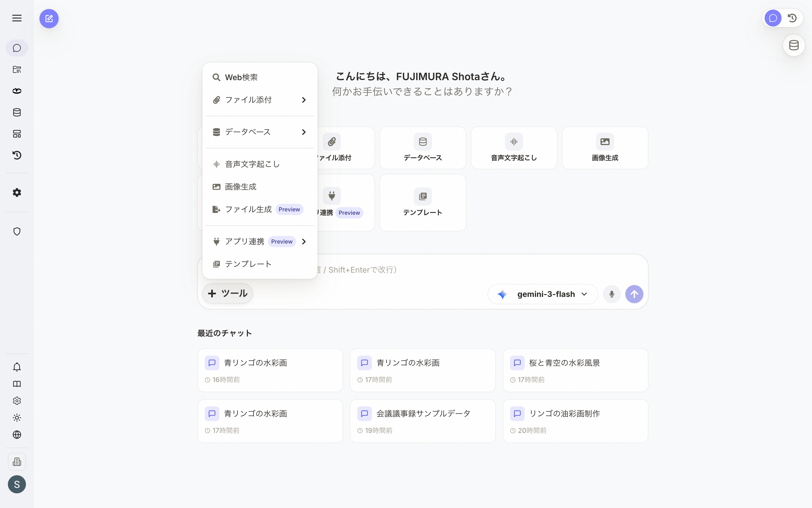
Task: Click the 音声文字起こし shortcut card
Action: point(514,148)
